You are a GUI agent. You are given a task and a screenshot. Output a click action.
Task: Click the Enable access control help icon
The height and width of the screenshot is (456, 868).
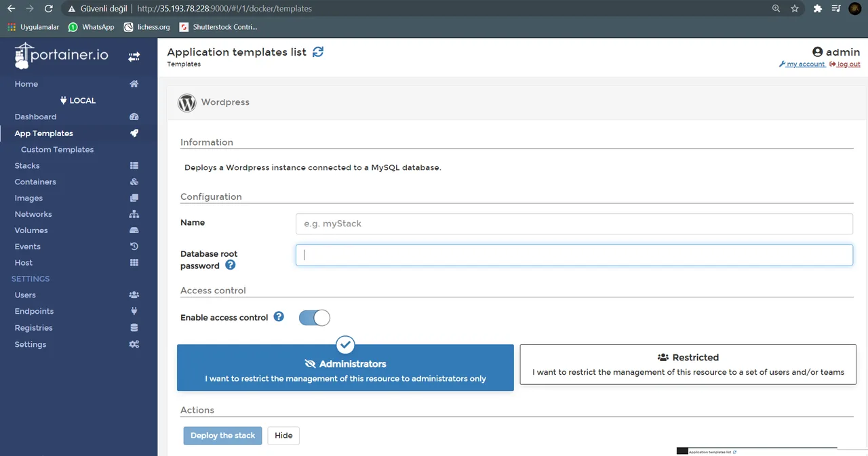coord(279,316)
